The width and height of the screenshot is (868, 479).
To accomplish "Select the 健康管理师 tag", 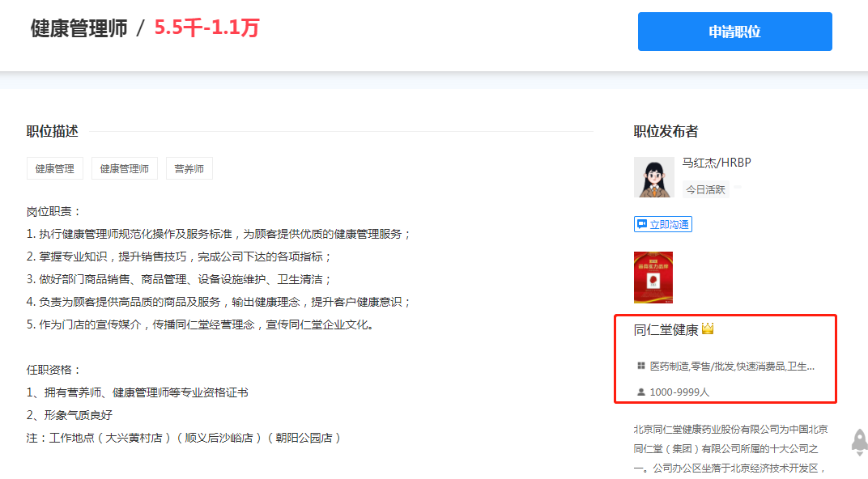I will pyautogui.click(x=125, y=168).
